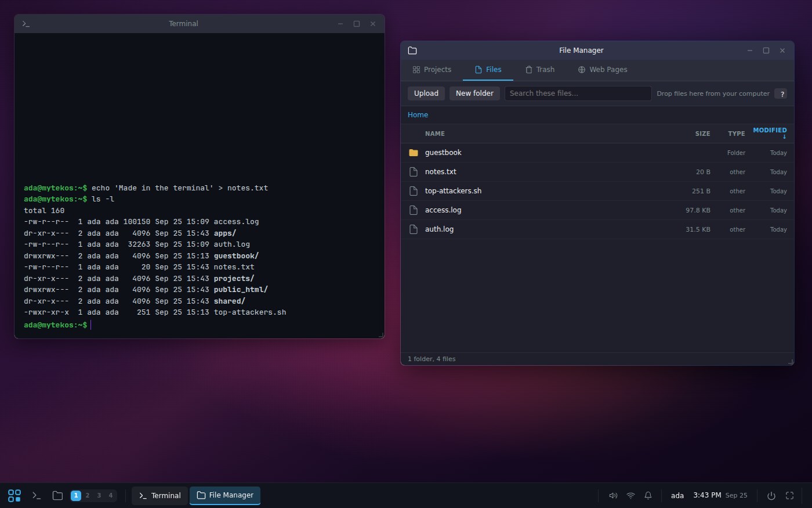Image resolution: width=812 pixels, height=508 pixels.
Task: Switch to workspace 4
Action: tap(111, 495)
